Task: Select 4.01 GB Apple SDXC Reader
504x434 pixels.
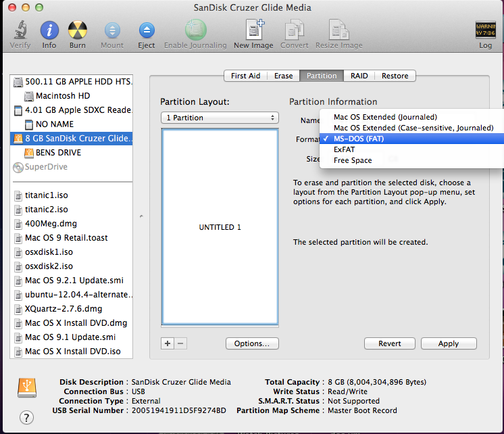Action: coord(72,110)
